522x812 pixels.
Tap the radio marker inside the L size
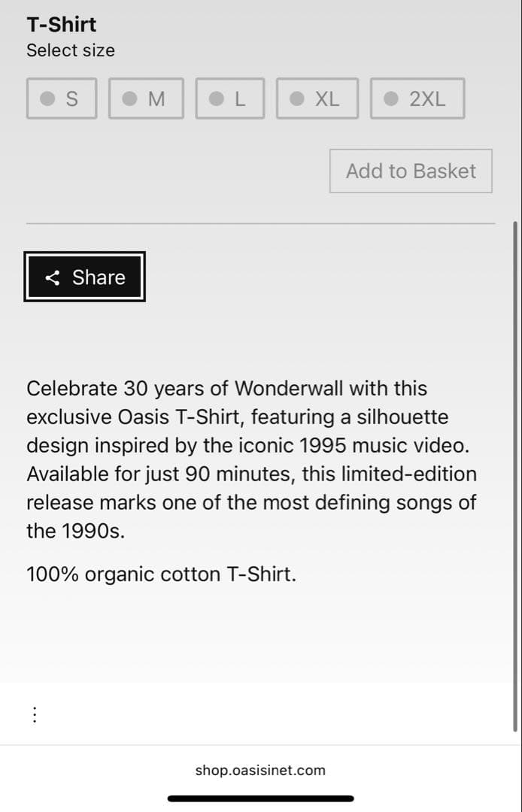[214, 98]
